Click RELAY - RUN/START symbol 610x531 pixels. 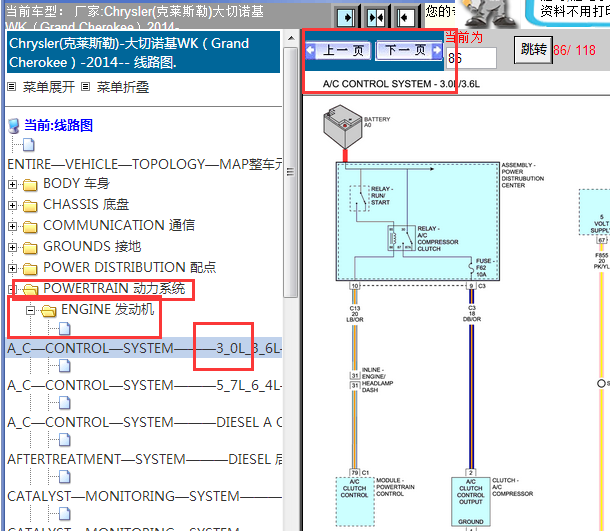359,198
